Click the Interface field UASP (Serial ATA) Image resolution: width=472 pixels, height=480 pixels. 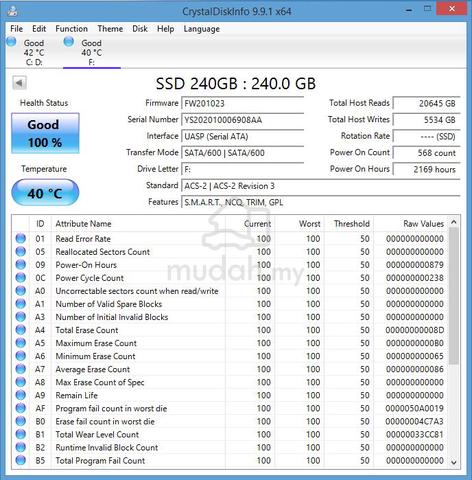pyautogui.click(x=243, y=136)
